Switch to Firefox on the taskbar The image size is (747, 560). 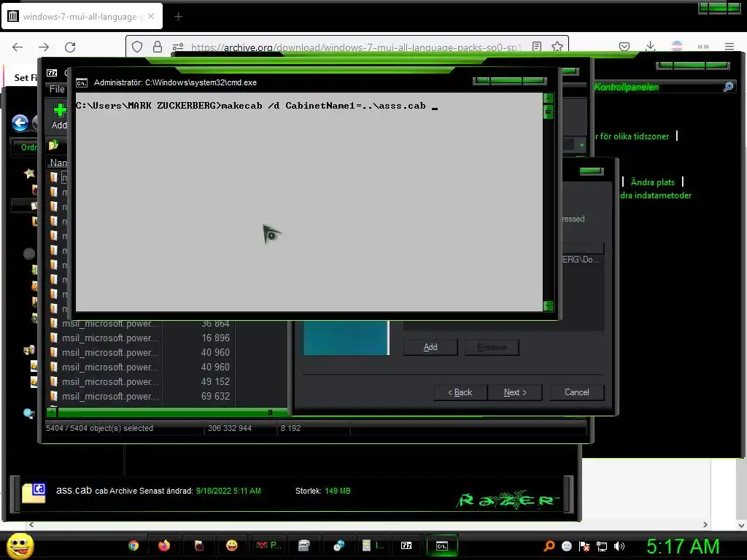[x=164, y=545]
